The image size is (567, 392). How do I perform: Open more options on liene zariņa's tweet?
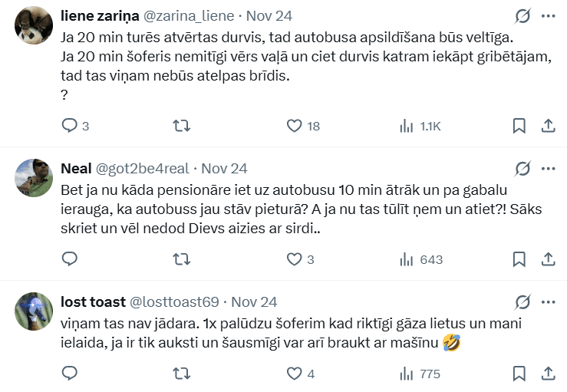pyautogui.click(x=549, y=15)
